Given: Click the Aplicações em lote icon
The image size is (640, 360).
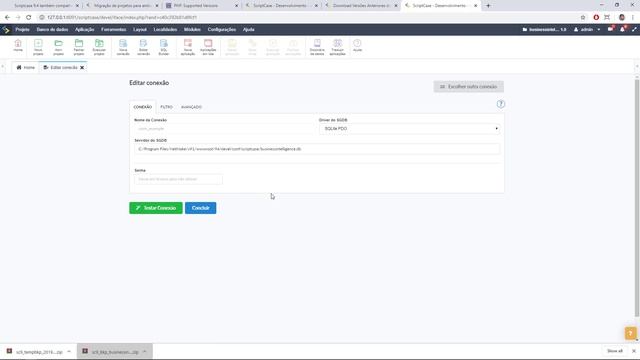Looking at the screenshot, I should click(208, 47).
